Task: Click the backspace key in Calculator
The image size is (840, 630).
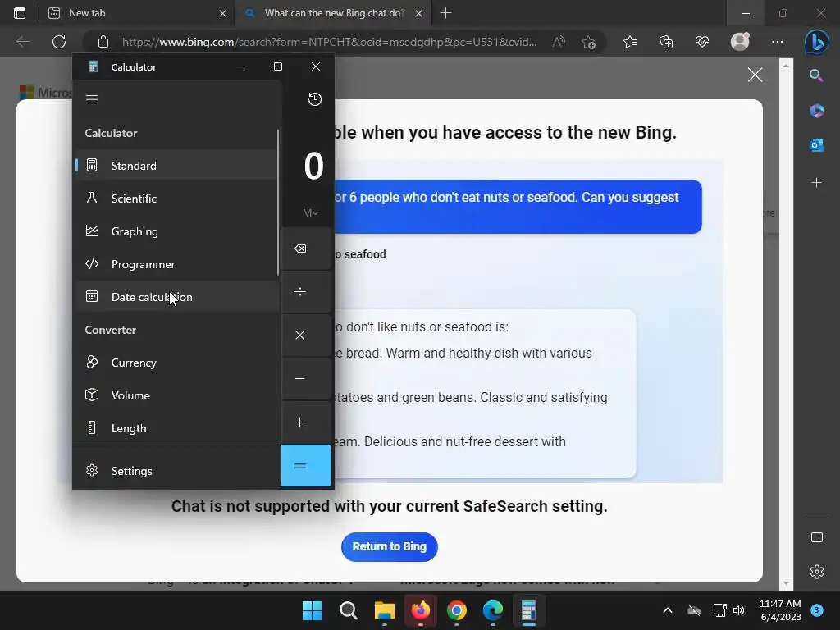Action: point(306,249)
